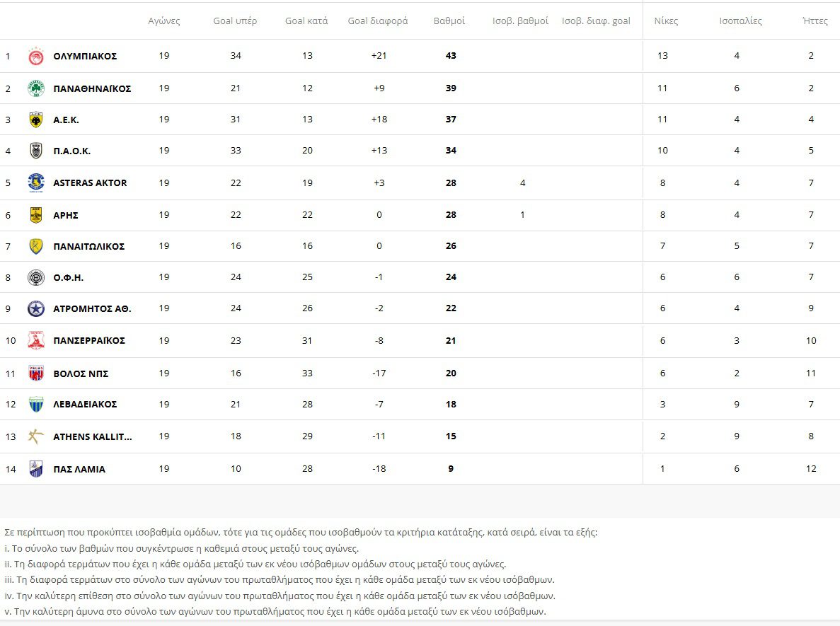
Task: Click the Goal διαφορά column header
Action: coord(378,21)
